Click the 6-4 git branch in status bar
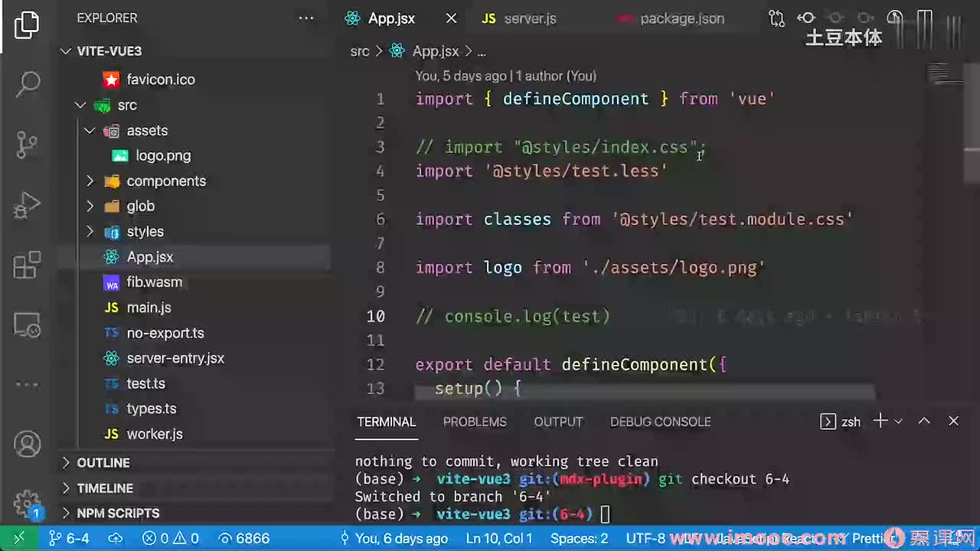980x551 pixels. click(x=69, y=539)
